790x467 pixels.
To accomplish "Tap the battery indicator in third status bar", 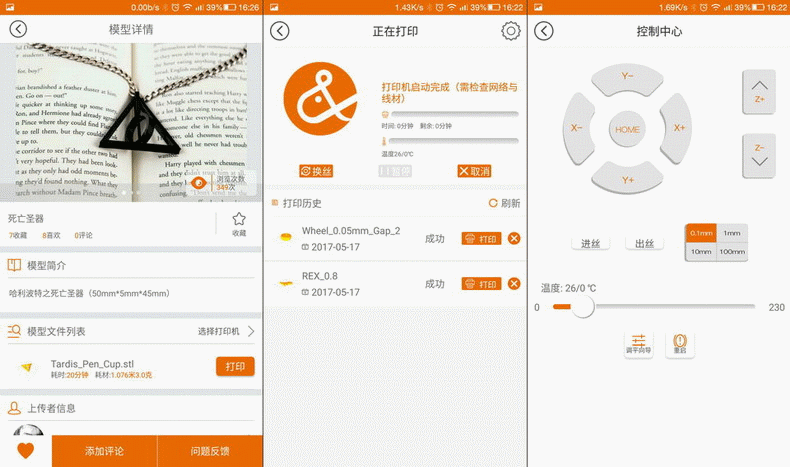I will tap(758, 8).
